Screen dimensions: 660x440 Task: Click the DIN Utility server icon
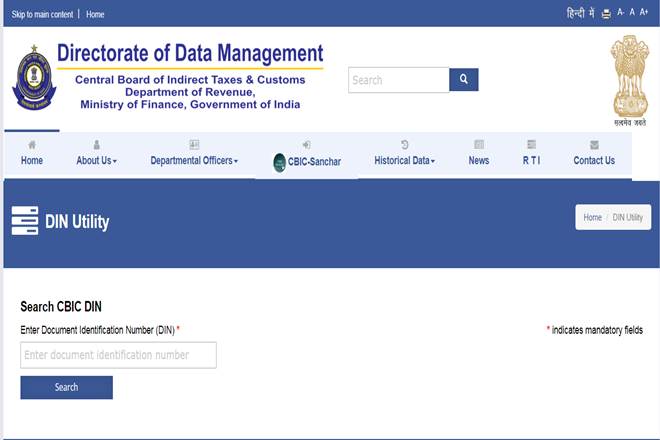pos(25,221)
